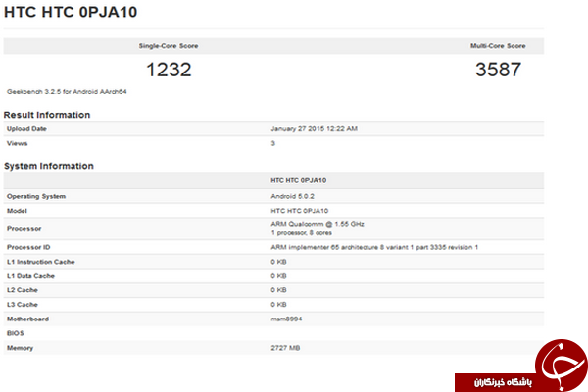Select ARM Qualcomm @ 1.55 GHz text
Screen dimensions: 588x392
click(x=318, y=224)
